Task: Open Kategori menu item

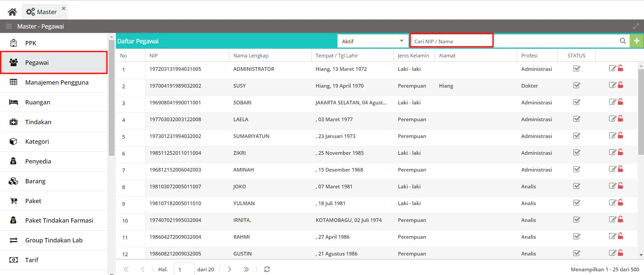Action: pyautogui.click(x=54, y=141)
